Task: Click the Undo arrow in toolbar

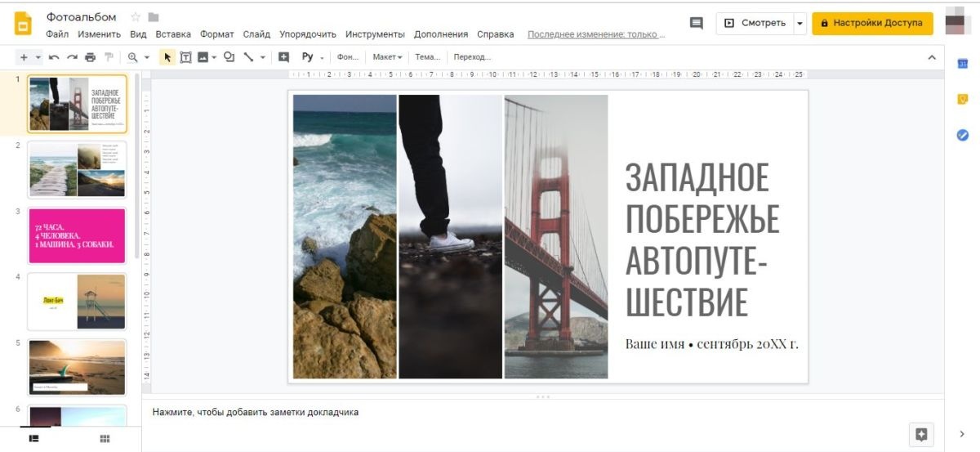Action: click(x=54, y=57)
